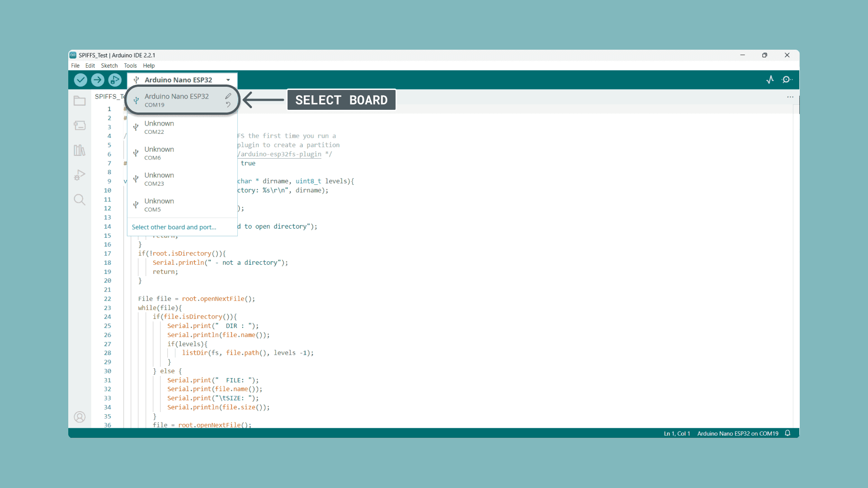Click the Verify sketch checkmark button
The height and width of the screenshot is (488, 868).
tap(80, 80)
